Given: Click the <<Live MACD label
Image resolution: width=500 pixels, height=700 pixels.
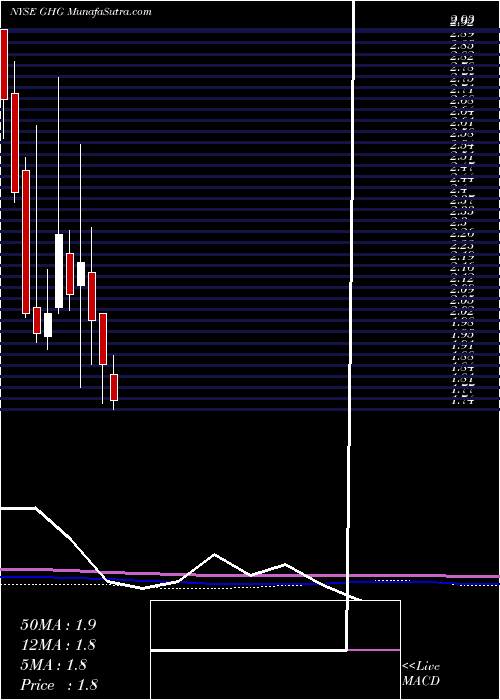Looking at the screenshot, I should tap(421, 674).
